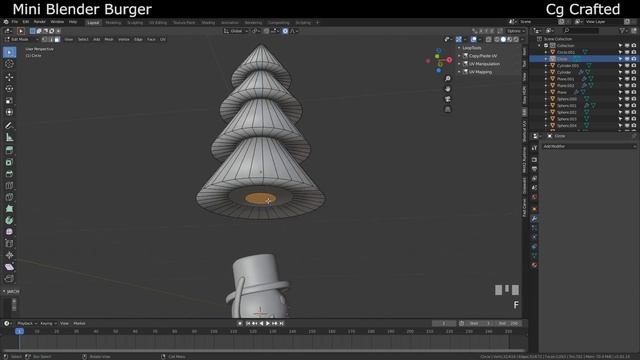Switch to the Modeling workspace tab

click(x=113, y=22)
